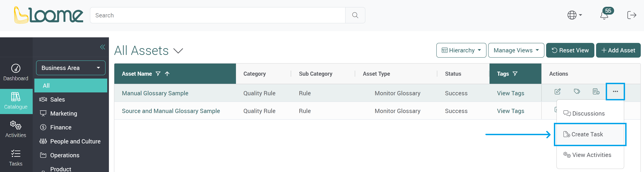Screen dimensions: 644x172
Task: Click the logout icon
Action: pos(632,15)
